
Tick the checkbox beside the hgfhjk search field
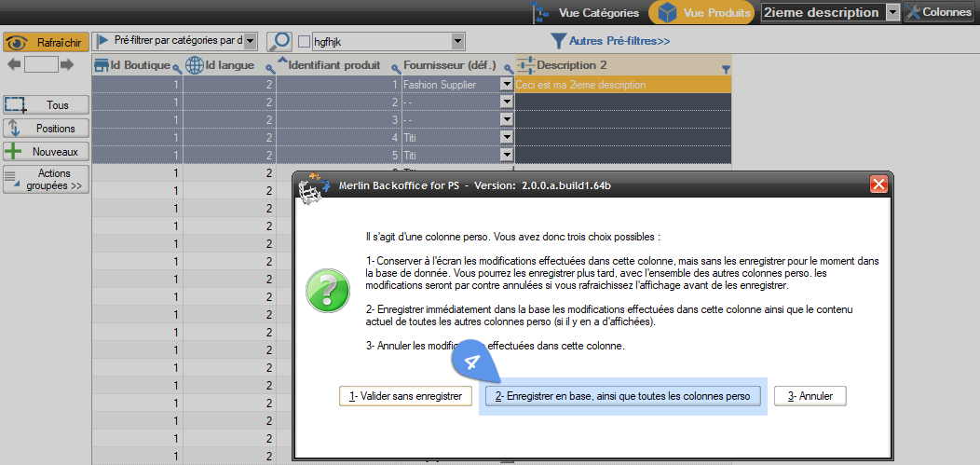tap(304, 41)
